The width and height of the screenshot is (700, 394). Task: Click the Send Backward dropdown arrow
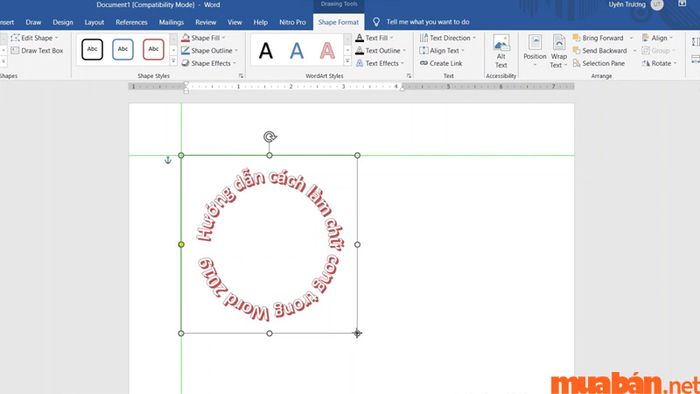635,50
